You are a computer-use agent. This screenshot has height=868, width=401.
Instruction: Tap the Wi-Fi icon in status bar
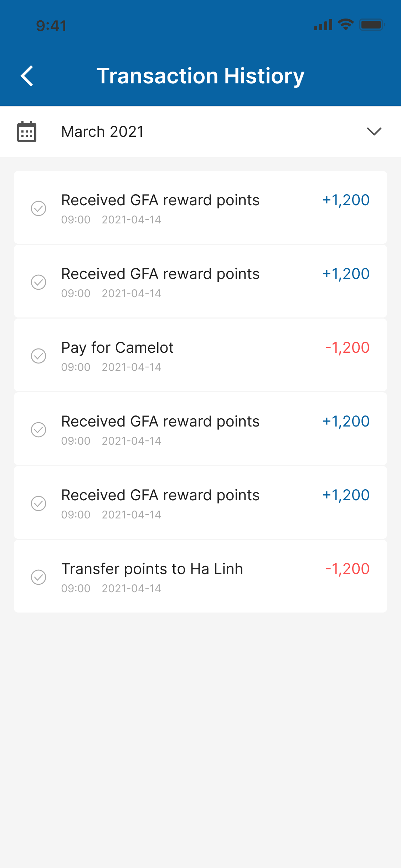click(x=345, y=25)
